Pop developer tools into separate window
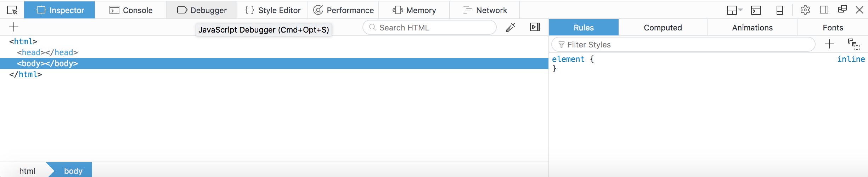 click(842, 10)
